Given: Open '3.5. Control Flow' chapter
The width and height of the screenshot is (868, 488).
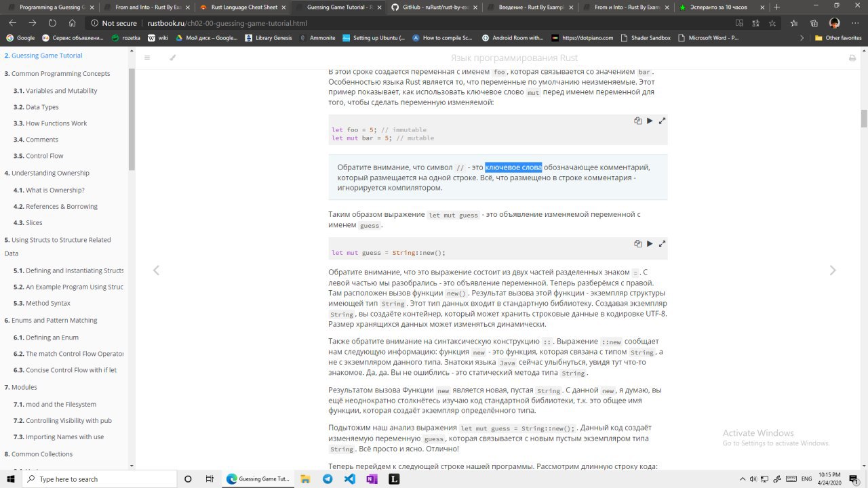Looking at the screenshot, I should (39, 156).
